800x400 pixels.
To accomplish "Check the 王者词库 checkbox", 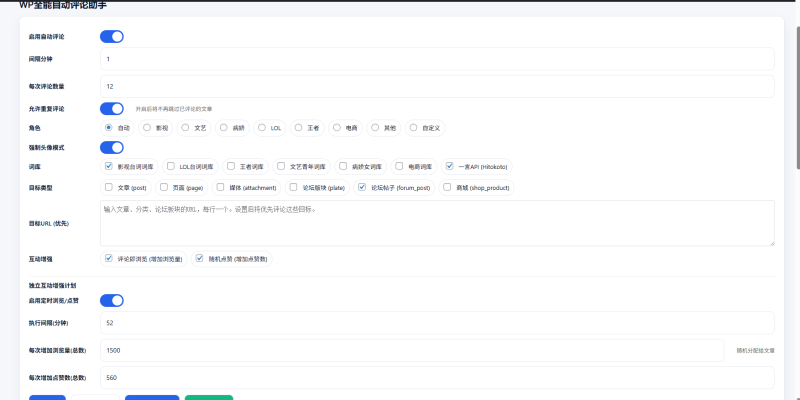I will pos(231,166).
